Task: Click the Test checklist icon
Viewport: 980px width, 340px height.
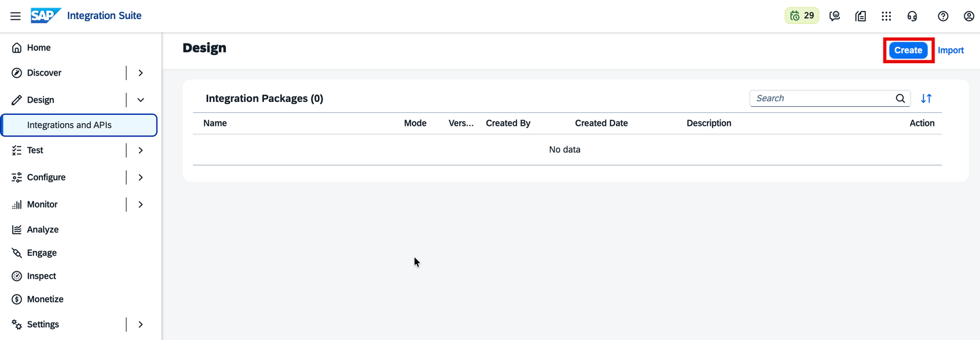Action: tap(17, 150)
